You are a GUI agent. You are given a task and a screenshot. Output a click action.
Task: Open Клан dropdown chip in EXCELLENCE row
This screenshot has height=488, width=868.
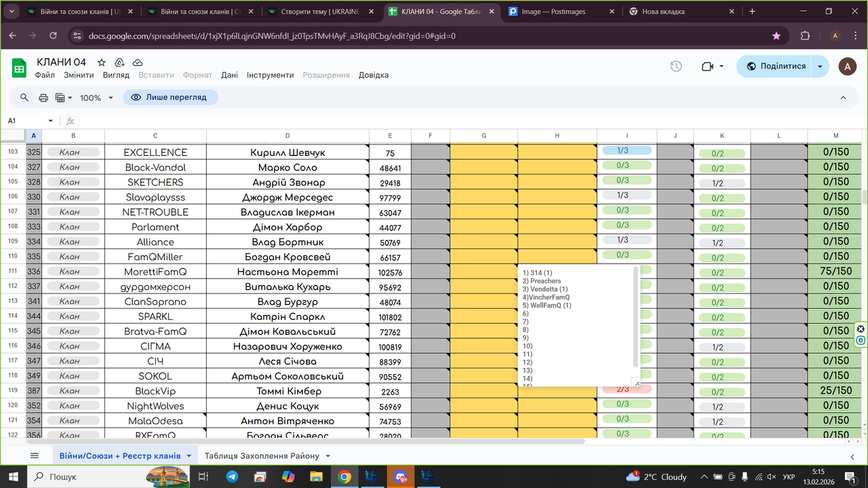click(x=73, y=152)
